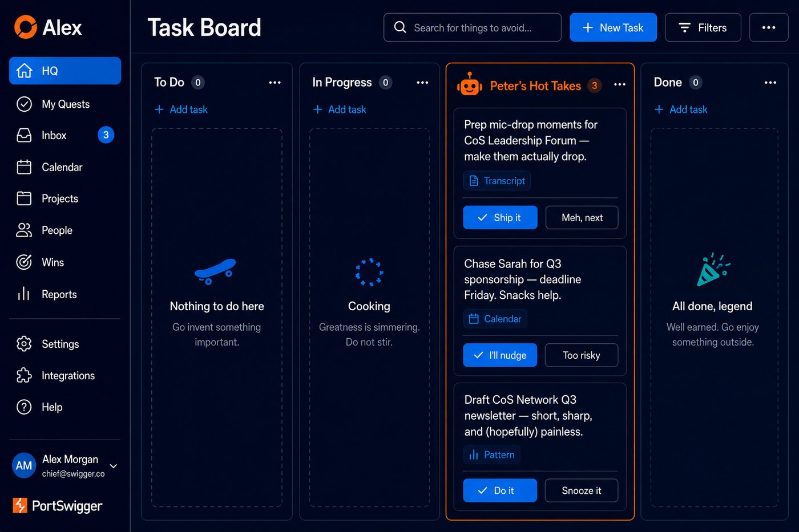Click the Settings gear icon
The width and height of the screenshot is (799, 532).
(24, 344)
